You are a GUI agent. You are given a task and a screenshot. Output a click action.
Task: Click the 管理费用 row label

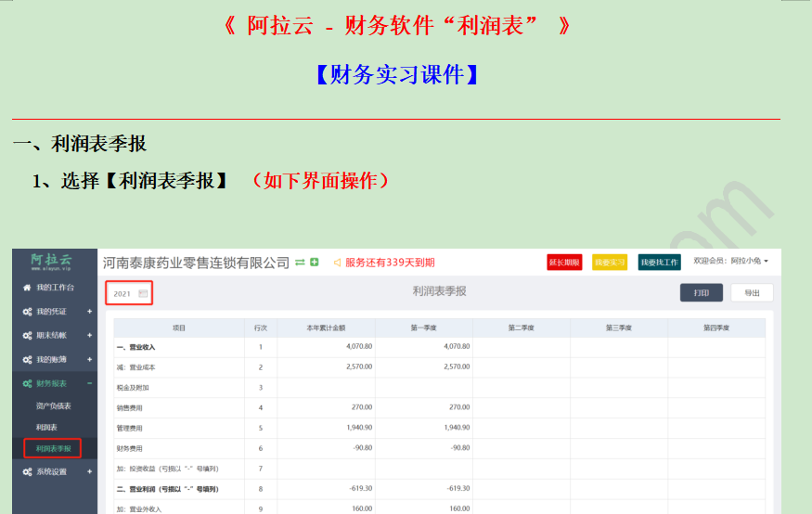(x=130, y=428)
